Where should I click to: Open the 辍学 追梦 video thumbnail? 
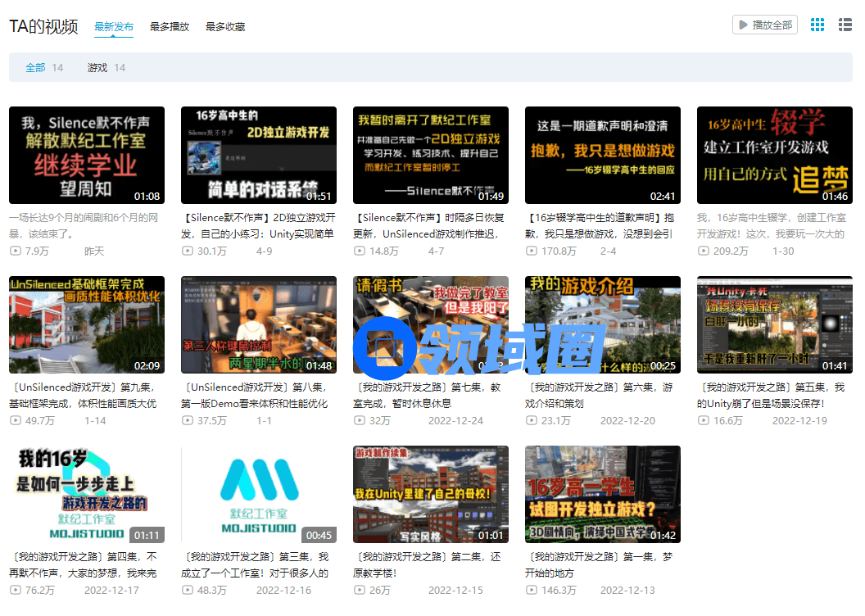tap(775, 155)
